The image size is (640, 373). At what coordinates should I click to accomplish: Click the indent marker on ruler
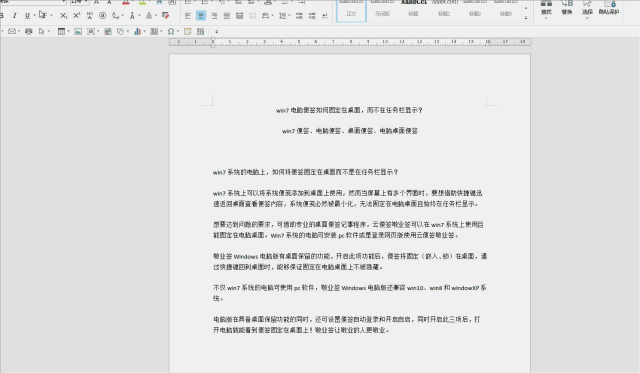coord(213,42)
